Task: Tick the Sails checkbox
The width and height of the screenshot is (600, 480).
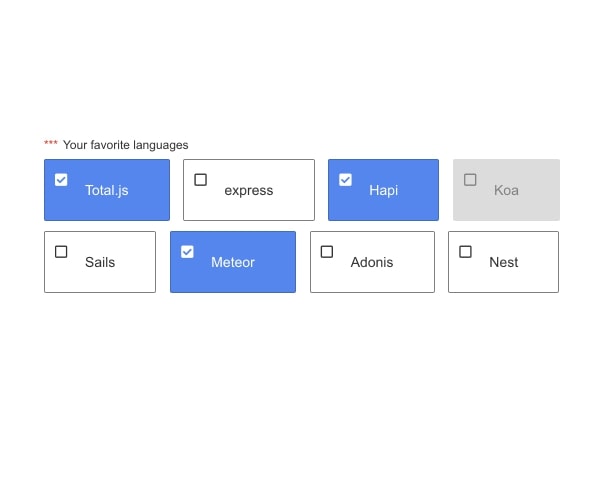Action: [x=61, y=251]
